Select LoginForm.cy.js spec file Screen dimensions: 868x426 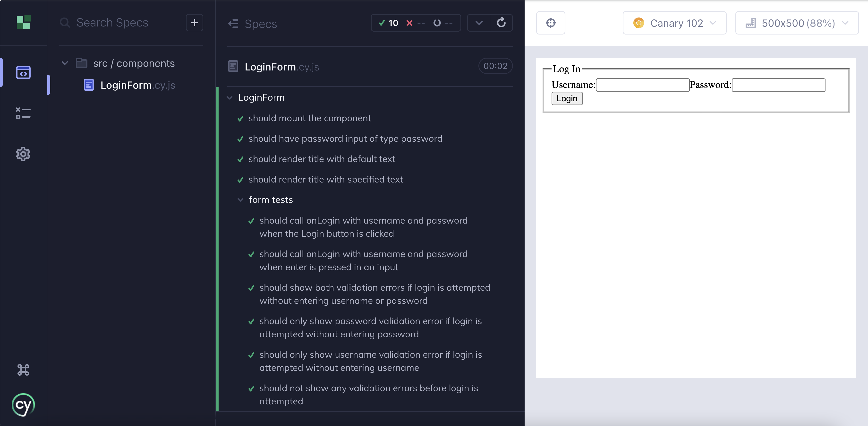[x=137, y=85]
